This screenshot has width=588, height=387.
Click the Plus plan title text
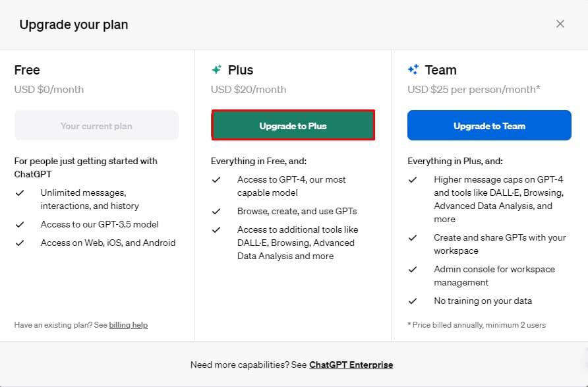point(241,70)
